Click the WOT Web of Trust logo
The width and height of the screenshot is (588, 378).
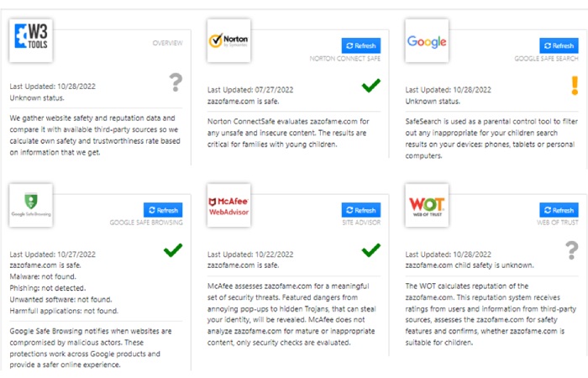(x=427, y=205)
